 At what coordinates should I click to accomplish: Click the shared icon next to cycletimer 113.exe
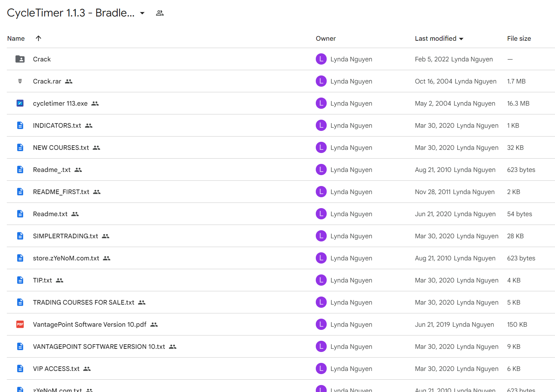point(95,104)
